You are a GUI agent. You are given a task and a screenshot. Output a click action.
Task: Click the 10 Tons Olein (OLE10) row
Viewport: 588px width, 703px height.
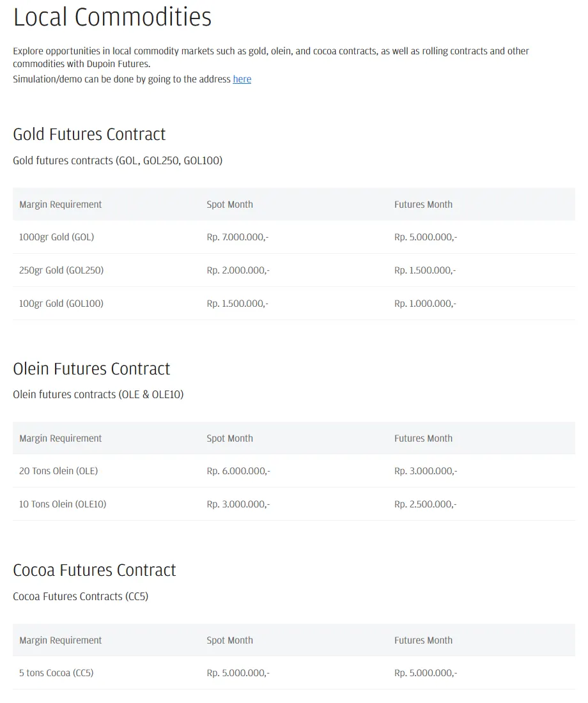pyautogui.click(x=294, y=504)
